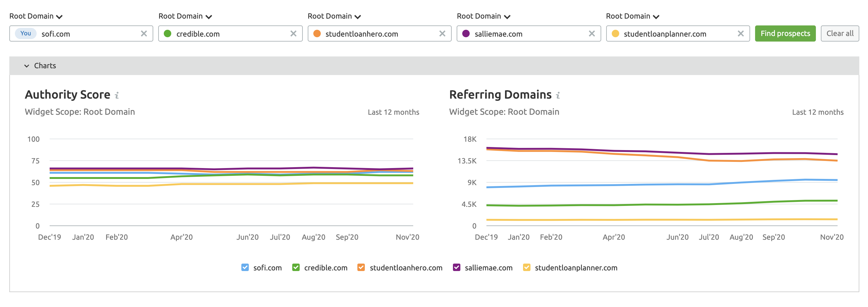Edit the credible.com domain input

[231, 34]
